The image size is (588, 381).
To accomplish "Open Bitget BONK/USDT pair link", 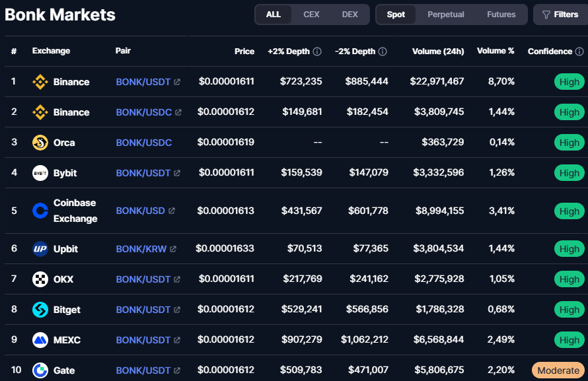I will coord(143,310).
